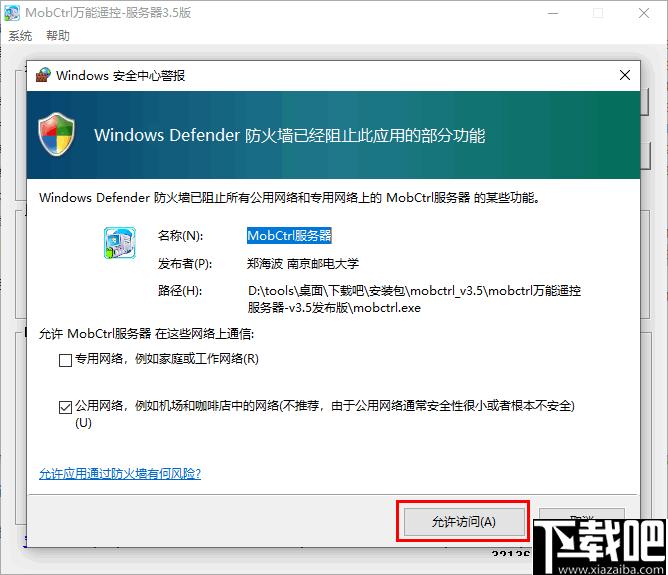The width and height of the screenshot is (668, 575).
Task: Open the 帮助 menu
Action: pyautogui.click(x=58, y=35)
